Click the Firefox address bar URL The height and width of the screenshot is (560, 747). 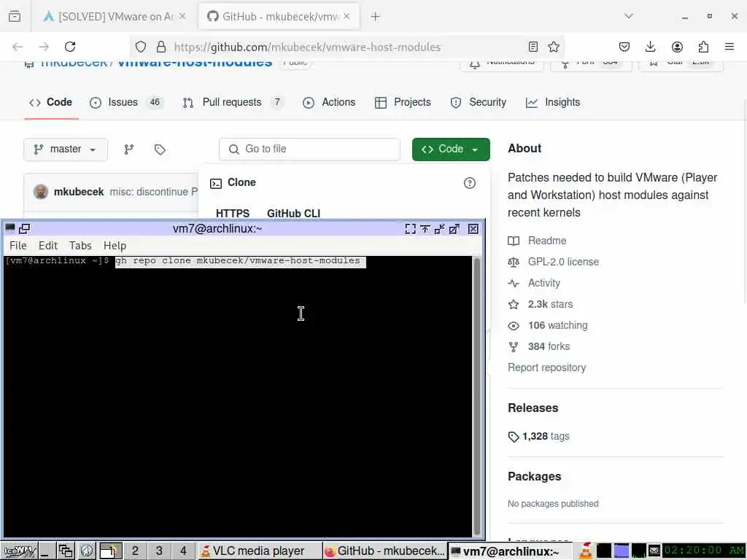(307, 47)
